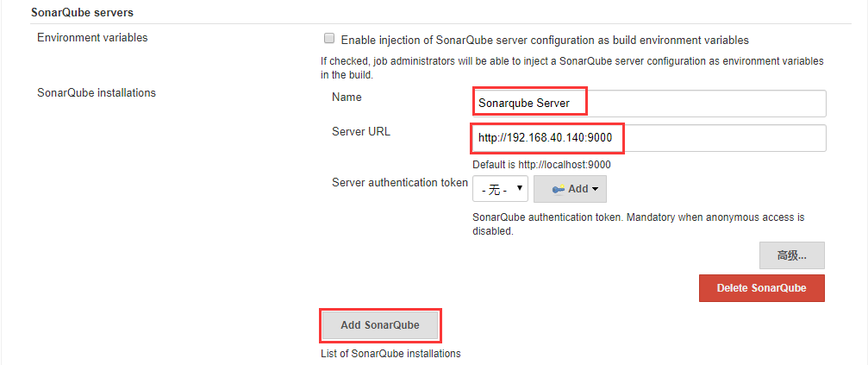868x365 pixels.
Task: Click the Server URL label text
Action: coord(361,132)
